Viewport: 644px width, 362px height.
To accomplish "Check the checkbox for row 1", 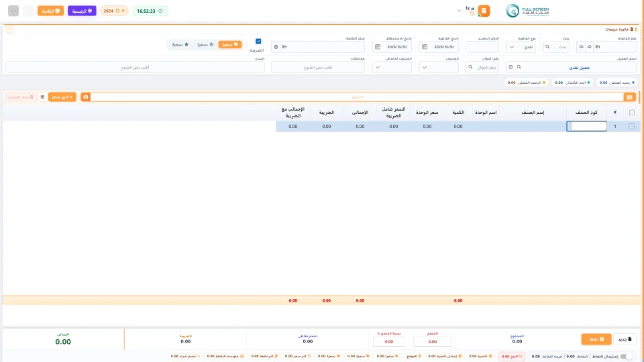I will tap(632, 127).
